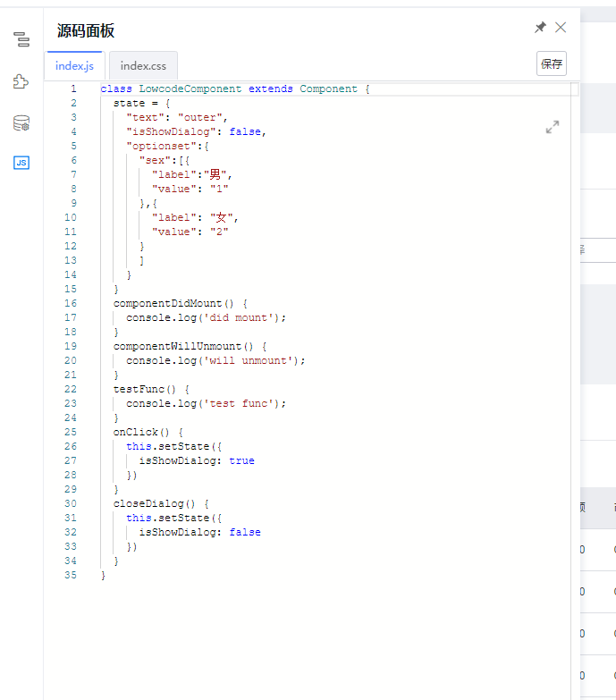Click the "label":"男" line
This screenshot has height=700, width=616.
point(191,174)
